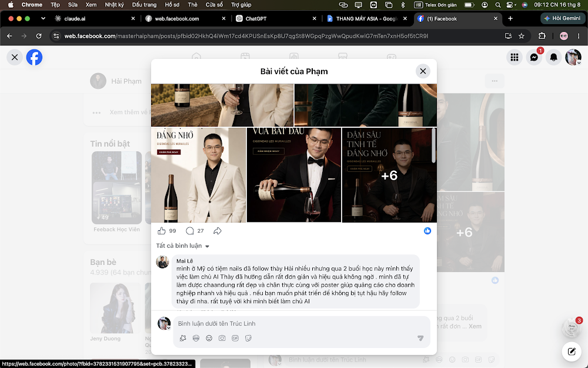Open new browser tab
The width and height of the screenshot is (588, 368).
tap(510, 18)
